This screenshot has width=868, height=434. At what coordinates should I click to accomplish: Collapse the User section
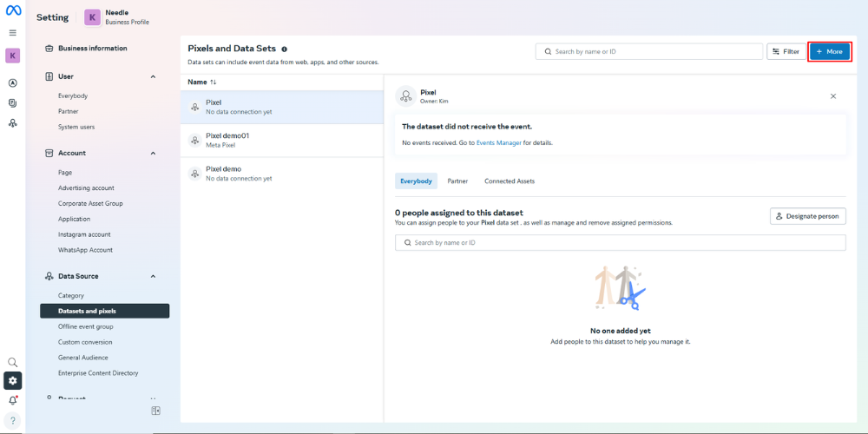(x=153, y=76)
